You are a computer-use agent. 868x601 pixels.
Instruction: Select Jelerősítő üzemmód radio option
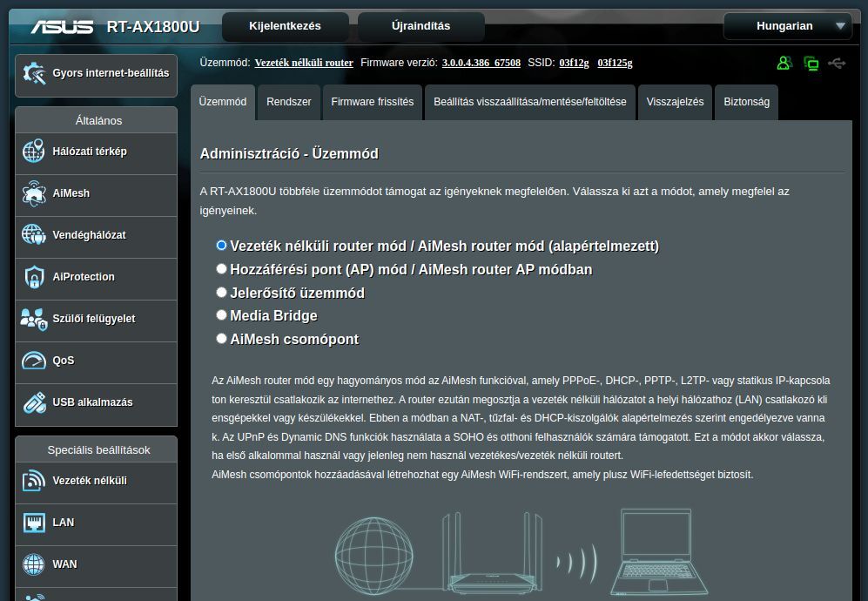click(x=221, y=292)
